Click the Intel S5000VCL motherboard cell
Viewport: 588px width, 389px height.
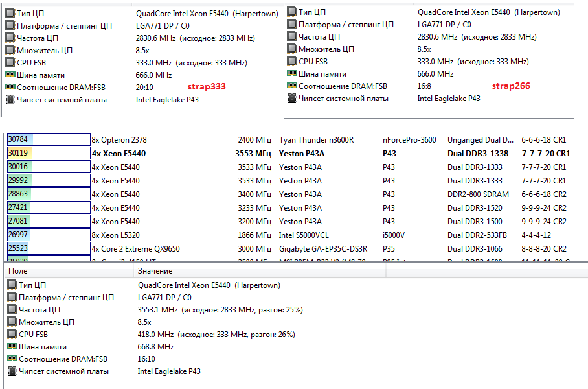pos(304,235)
